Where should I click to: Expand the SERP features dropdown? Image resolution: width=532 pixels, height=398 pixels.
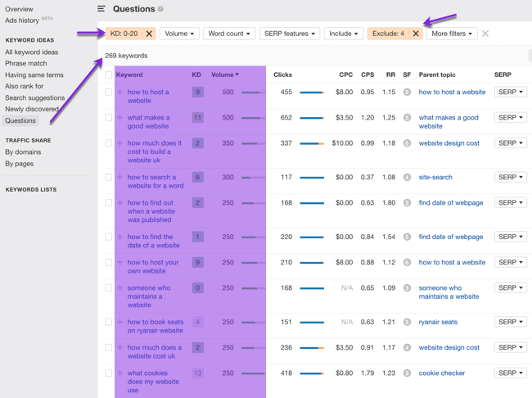(290, 34)
